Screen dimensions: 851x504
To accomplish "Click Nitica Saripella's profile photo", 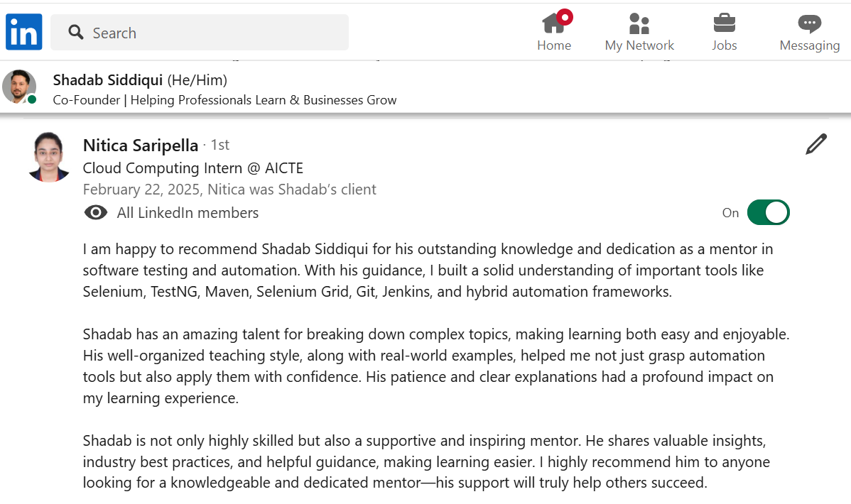I will click(x=49, y=157).
